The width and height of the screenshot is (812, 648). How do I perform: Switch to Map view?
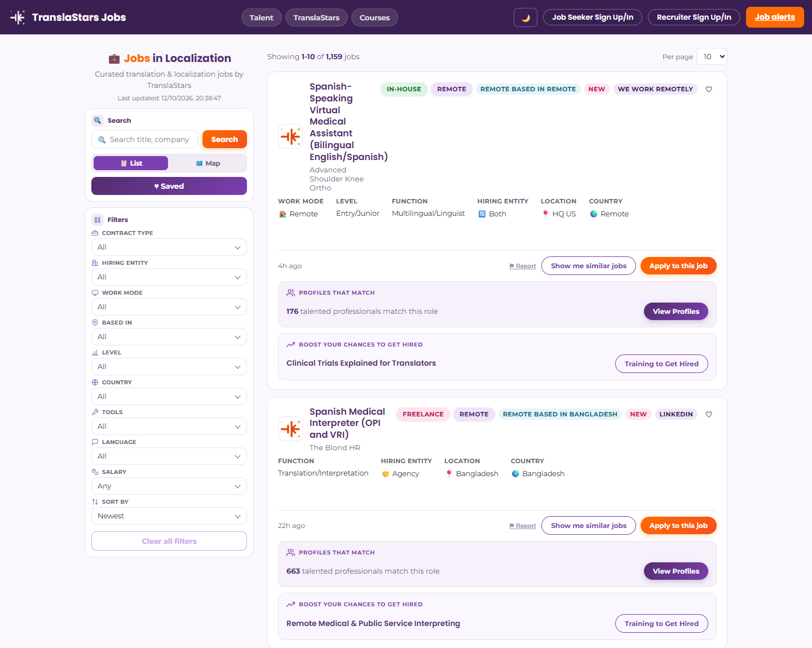click(208, 163)
